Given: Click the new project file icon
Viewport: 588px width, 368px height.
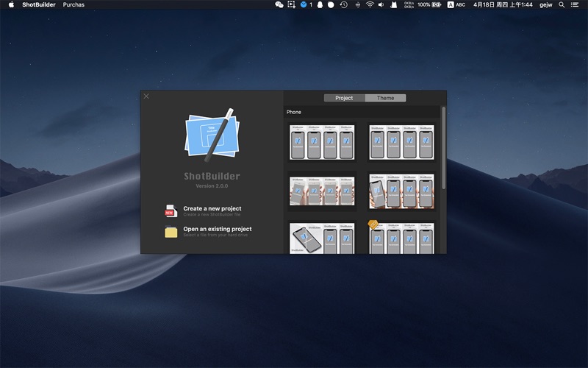Looking at the screenshot, I should click(x=171, y=212).
